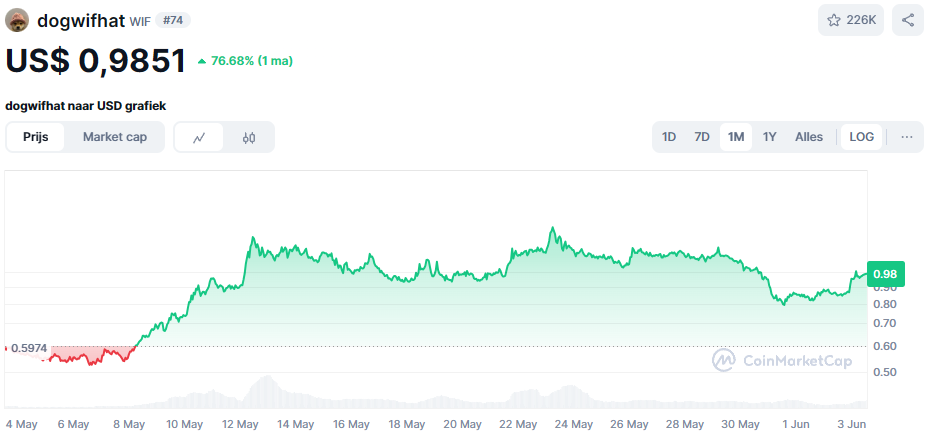Click the 30 May date axis label
Screen dimensions: 927x434
tap(741, 424)
